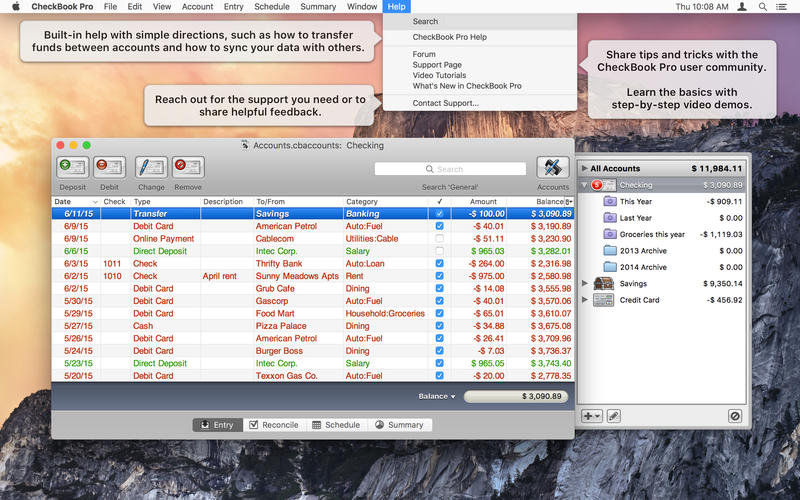
Task: Choose Video Tutorials from Help menu
Action: [x=439, y=76]
